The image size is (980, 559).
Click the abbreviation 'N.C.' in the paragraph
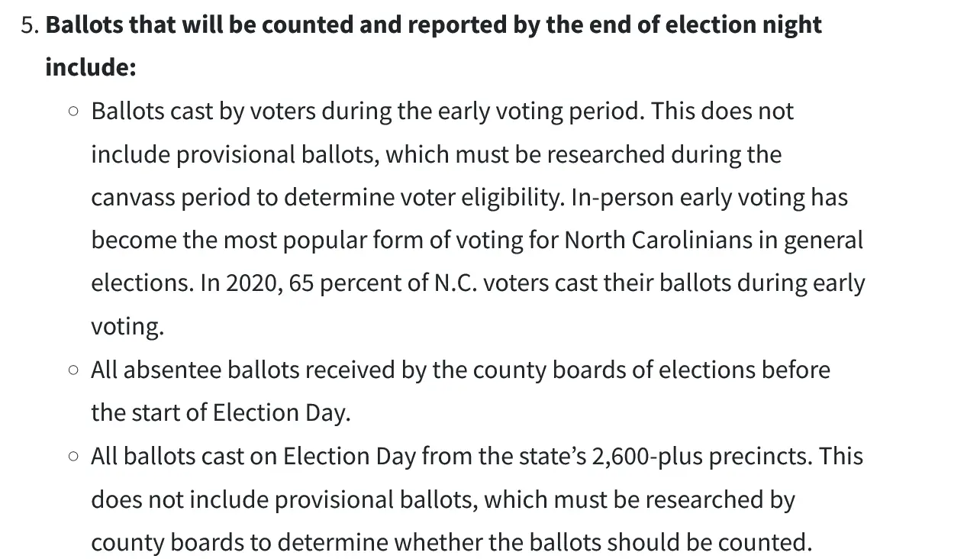coord(456,283)
